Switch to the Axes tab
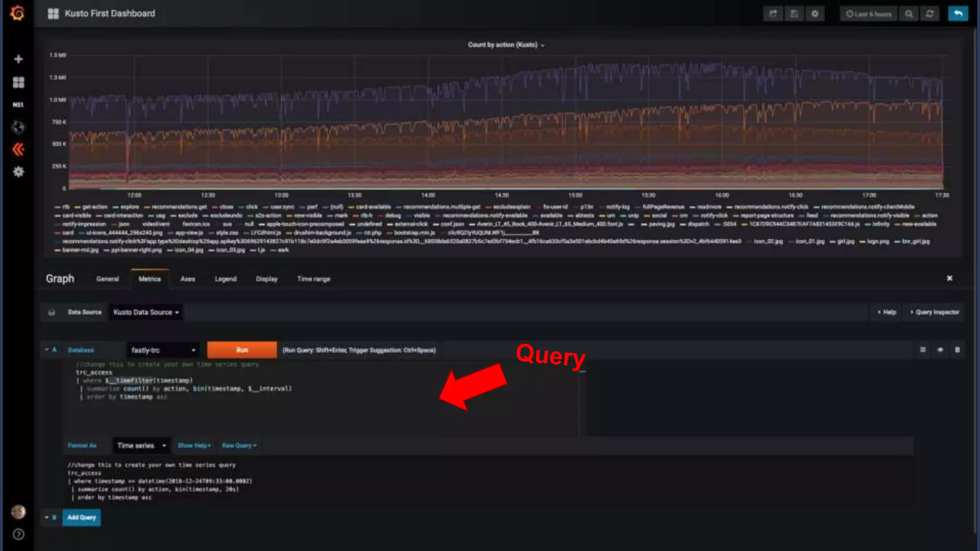The image size is (980, 551). click(x=188, y=279)
